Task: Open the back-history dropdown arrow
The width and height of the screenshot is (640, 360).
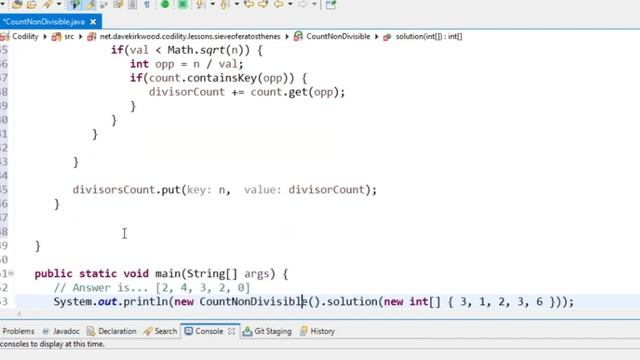Action: (x=290, y=4)
